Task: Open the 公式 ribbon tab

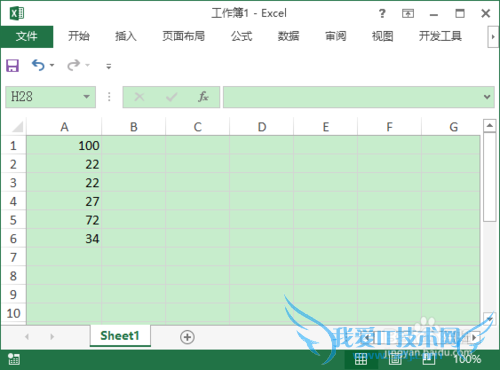Action: point(241,36)
